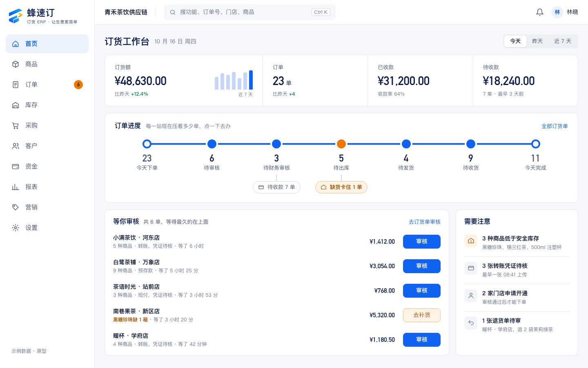
Task: Click 审核 for 暖杯 · 学府店
Action: [x=422, y=340]
